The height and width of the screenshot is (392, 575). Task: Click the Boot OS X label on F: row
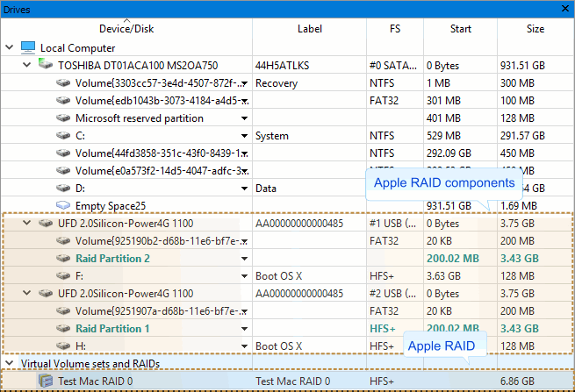point(278,276)
